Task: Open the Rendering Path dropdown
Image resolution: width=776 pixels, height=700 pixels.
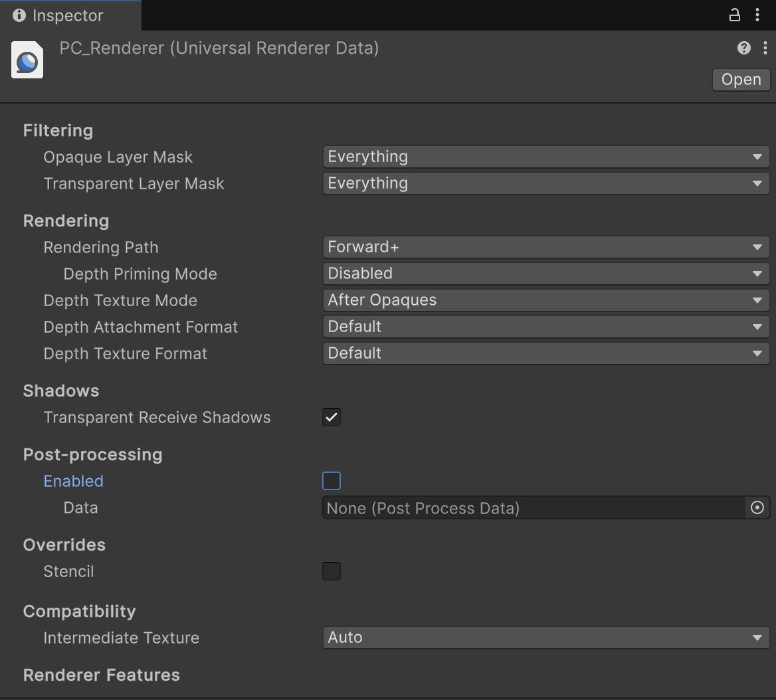Action: pyautogui.click(x=545, y=246)
